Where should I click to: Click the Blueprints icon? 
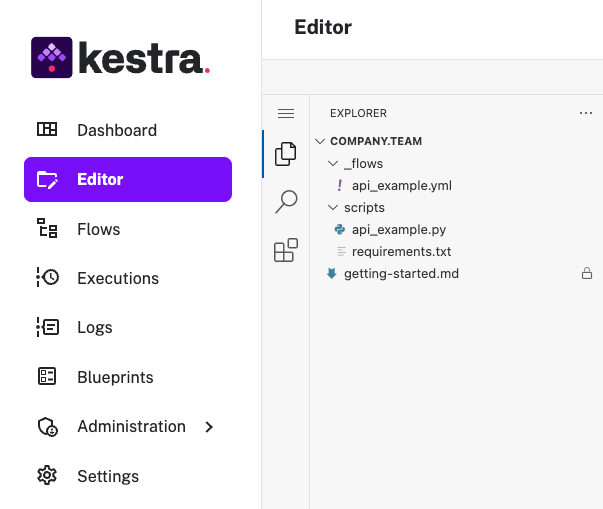coord(47,376)
